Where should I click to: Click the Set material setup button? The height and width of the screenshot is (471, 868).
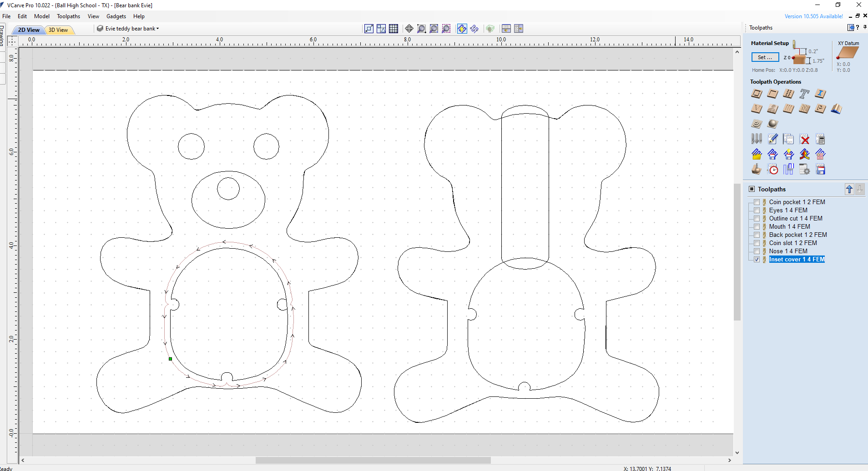[x=765, y=57]
